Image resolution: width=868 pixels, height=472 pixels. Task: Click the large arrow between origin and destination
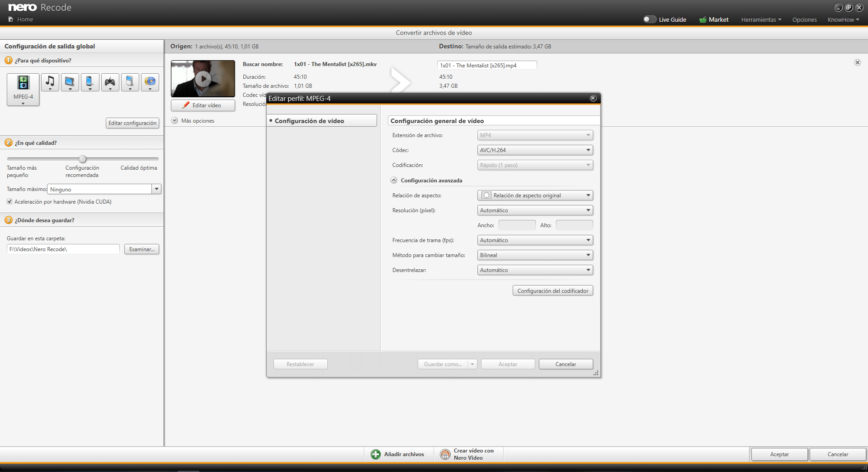click(x=401, y=81)
